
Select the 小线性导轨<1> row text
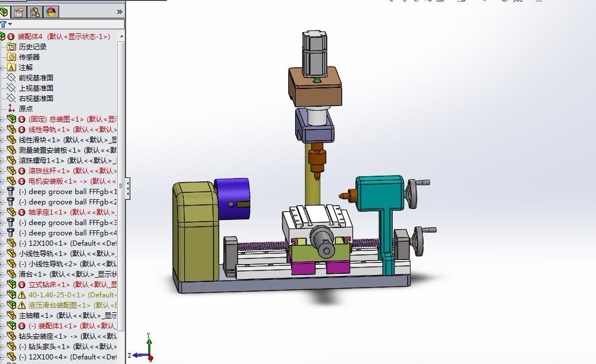pos(68,253)
